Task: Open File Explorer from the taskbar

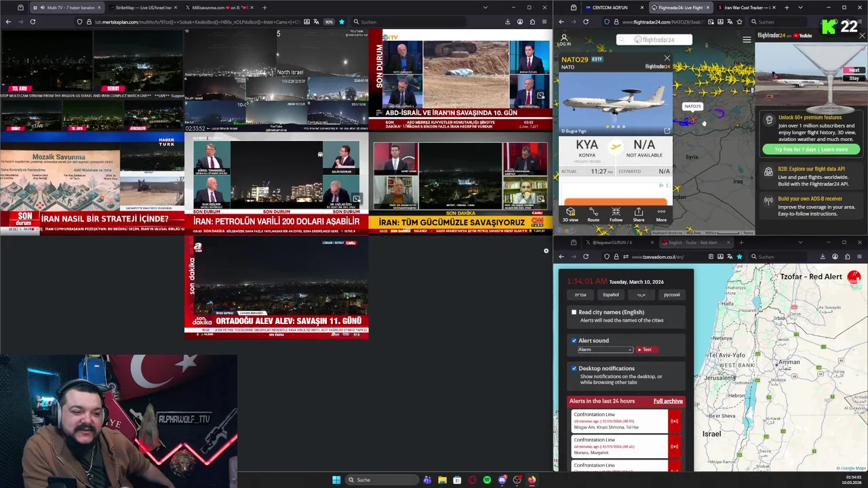Action: click(x=442, y=480)
